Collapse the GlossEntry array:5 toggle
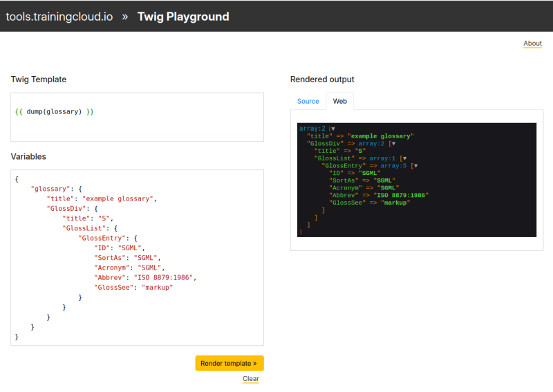Image resolution: width=553 pixels, height=392 pixels. click(x=415, y=166)
